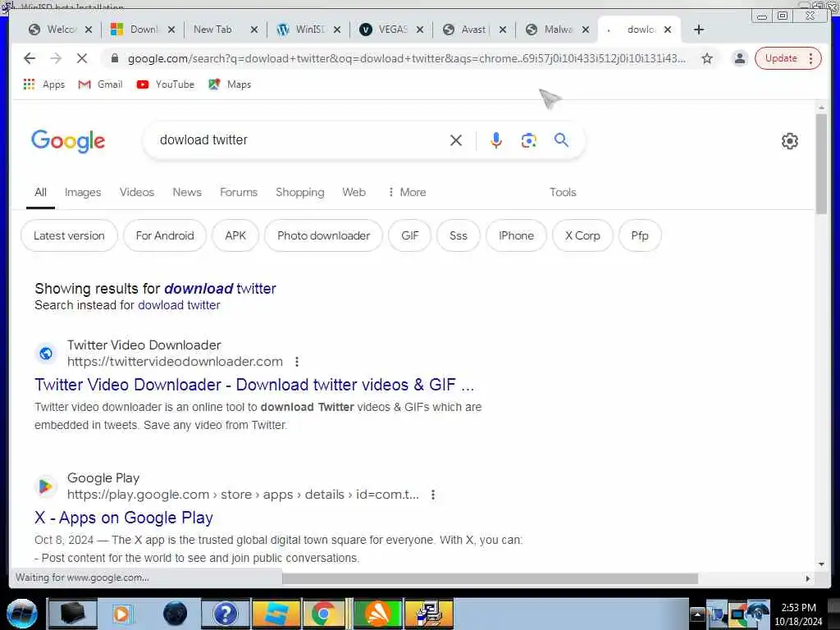
Task: Switch to the Web results tab
Action: click(x=354, y=192)
